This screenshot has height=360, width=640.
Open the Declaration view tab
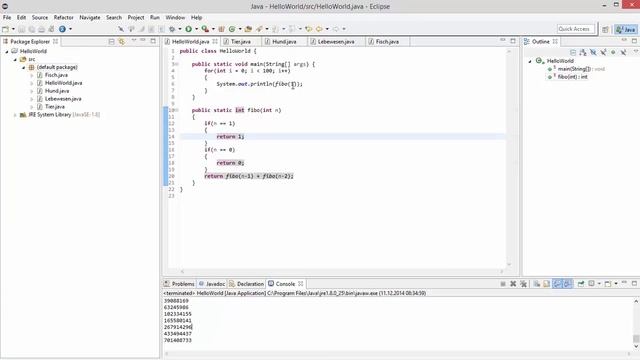247,284
